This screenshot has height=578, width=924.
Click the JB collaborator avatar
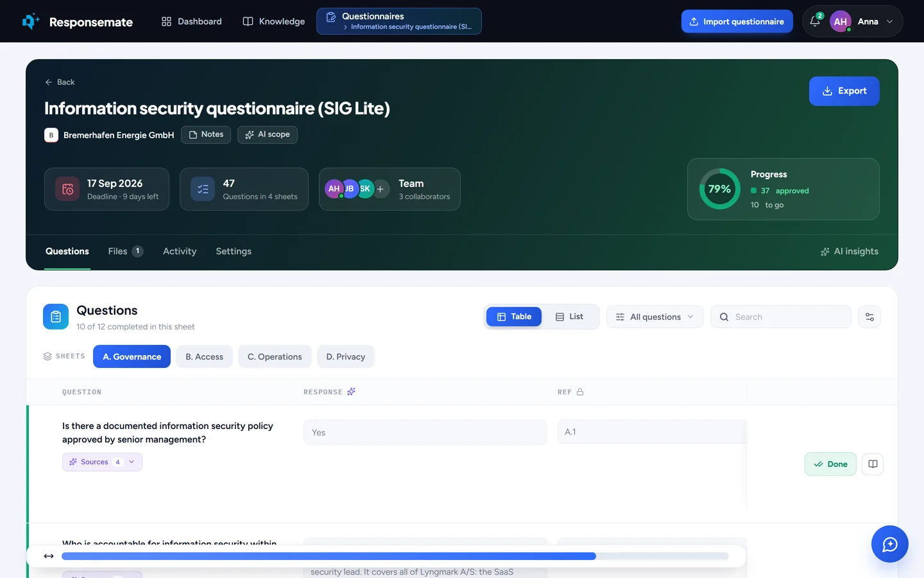pyautogui.click(x=350, y=189)
